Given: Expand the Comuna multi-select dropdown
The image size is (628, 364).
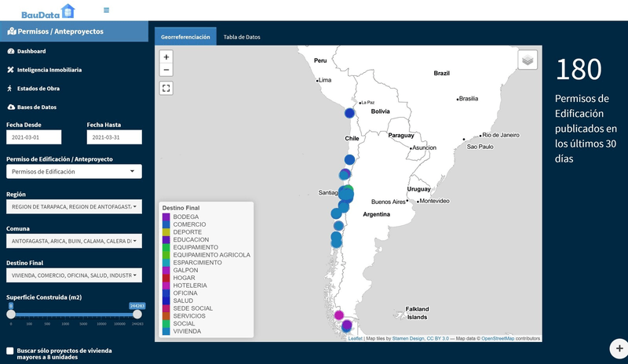Looking at the screenshot, I should pos(74,241).
